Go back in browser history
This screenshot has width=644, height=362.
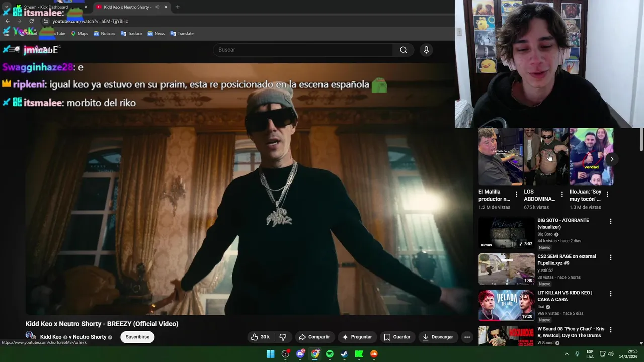tap(7, 21)
